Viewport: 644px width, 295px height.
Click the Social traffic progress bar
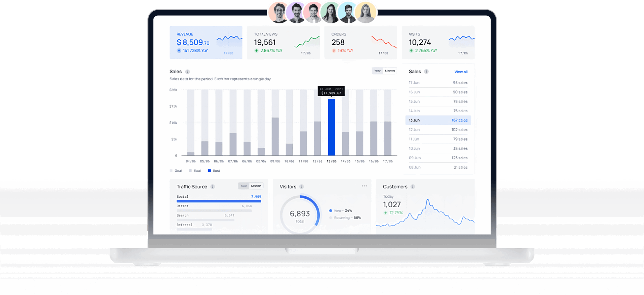click(x=219, y=201)
